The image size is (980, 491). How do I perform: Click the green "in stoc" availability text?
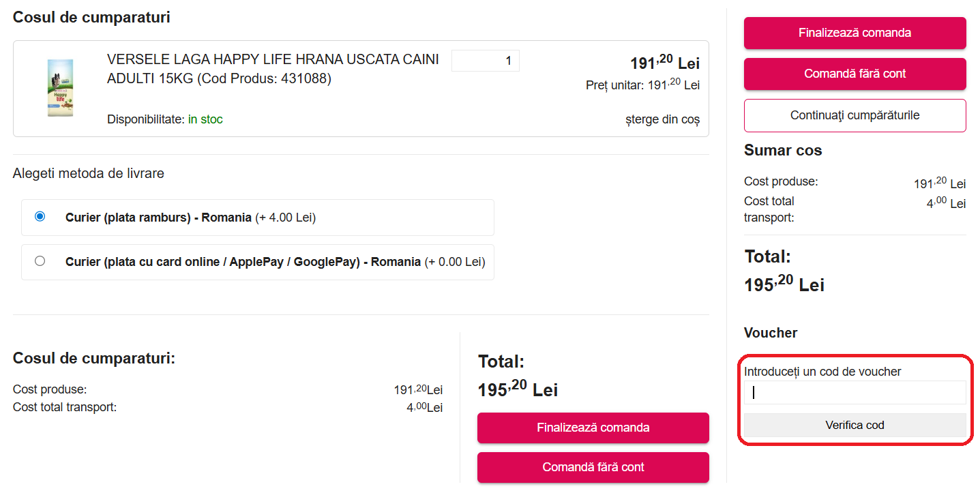coord(205,119)
